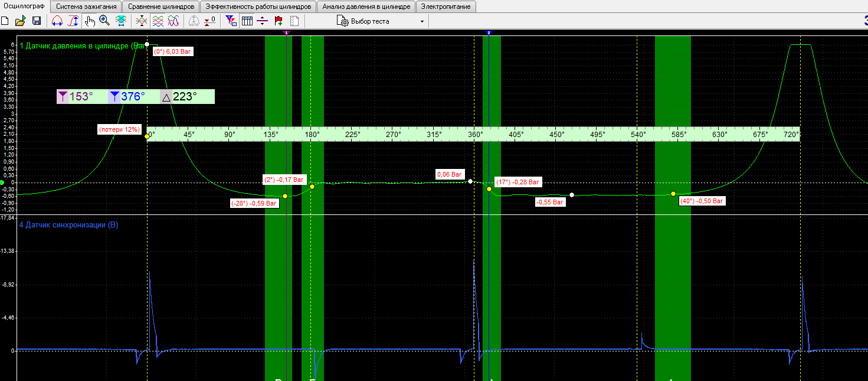Switch to Электропитание tab
Screen dimensions: 868x381
click(x=446, y=6)
